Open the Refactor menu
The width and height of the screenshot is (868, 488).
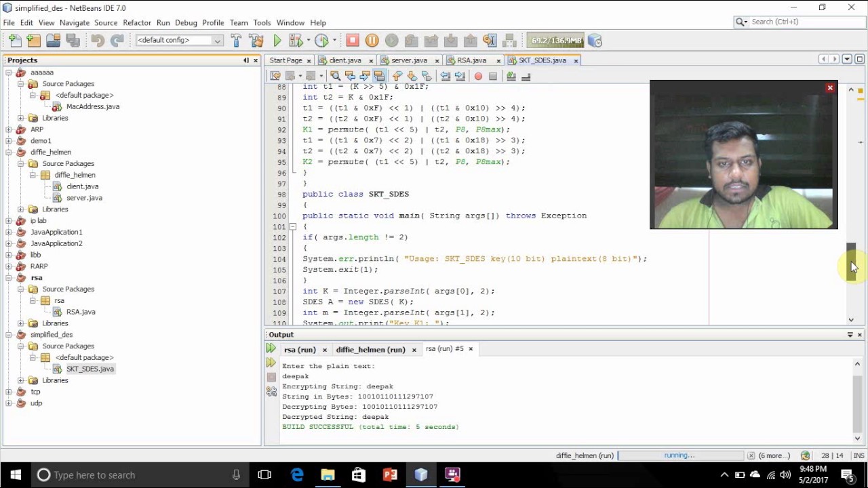137,22
